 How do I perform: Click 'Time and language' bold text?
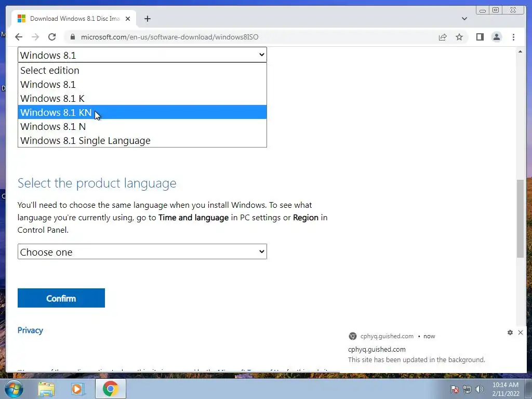click(x=193, y=218)
